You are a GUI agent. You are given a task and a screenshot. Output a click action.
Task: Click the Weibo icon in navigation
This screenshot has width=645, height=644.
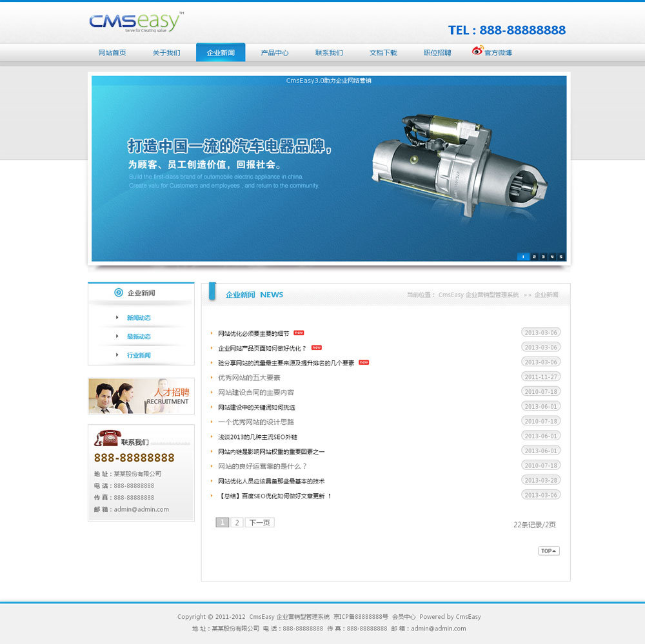477,51
